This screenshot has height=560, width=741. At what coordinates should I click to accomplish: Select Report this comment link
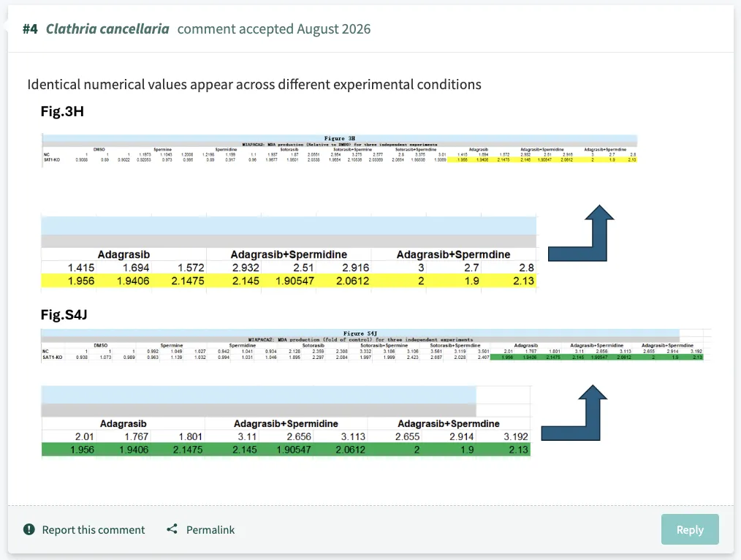tap(94, 530)
